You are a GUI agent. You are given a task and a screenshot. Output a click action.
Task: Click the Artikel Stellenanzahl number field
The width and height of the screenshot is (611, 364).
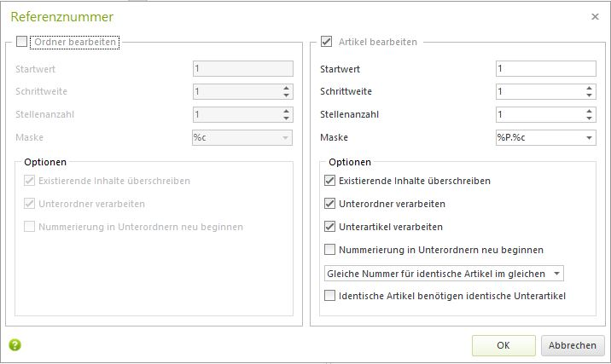pos(540,114)
